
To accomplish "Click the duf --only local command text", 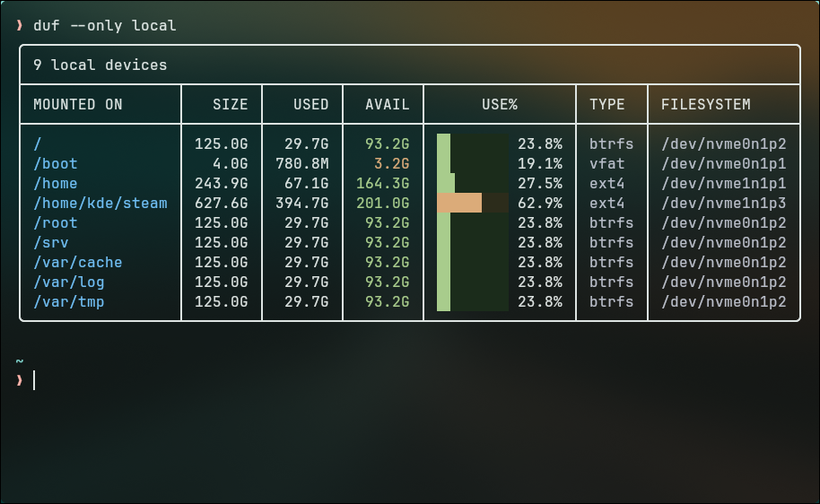I will pyautogui.click(x=105, y=26).
